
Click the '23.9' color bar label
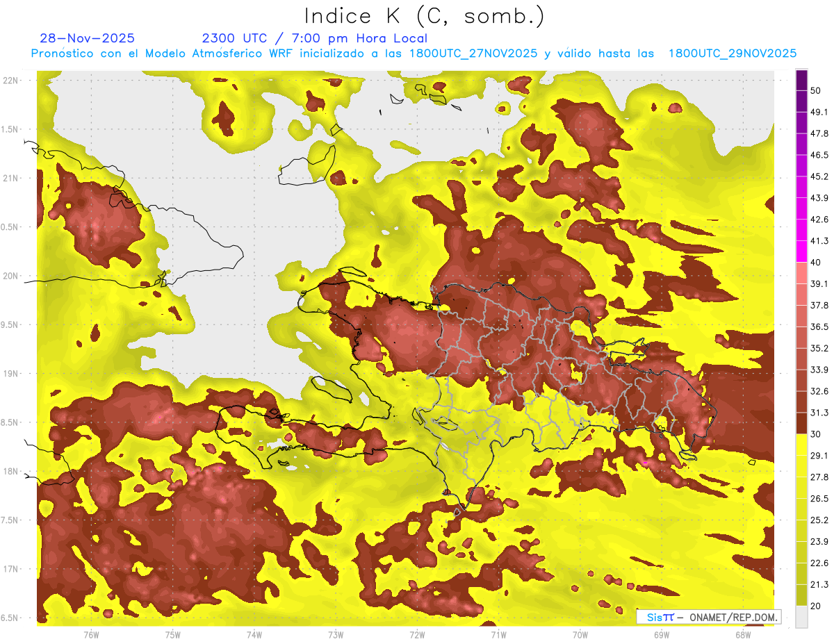819,542
